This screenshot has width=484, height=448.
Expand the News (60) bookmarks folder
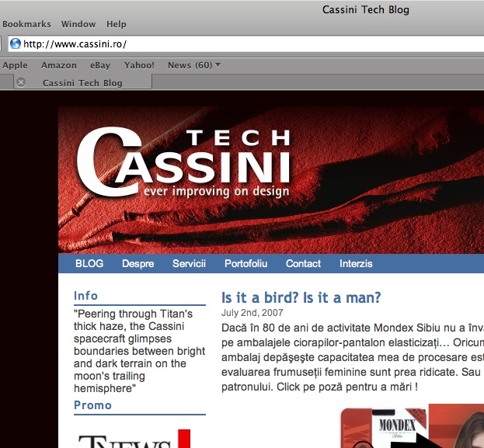194,65
